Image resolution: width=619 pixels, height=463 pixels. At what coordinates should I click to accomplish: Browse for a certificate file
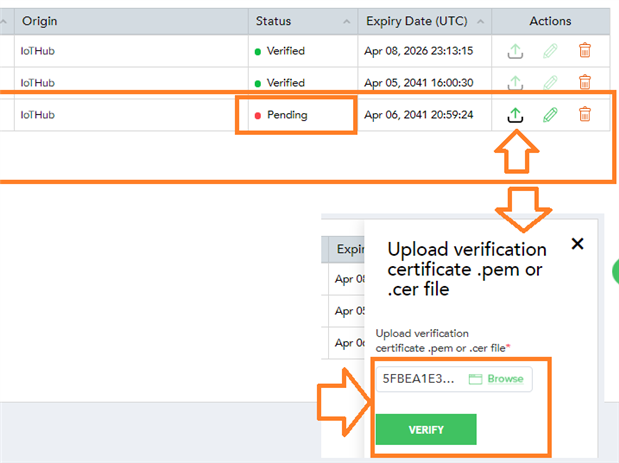click(x=497, y=379)
